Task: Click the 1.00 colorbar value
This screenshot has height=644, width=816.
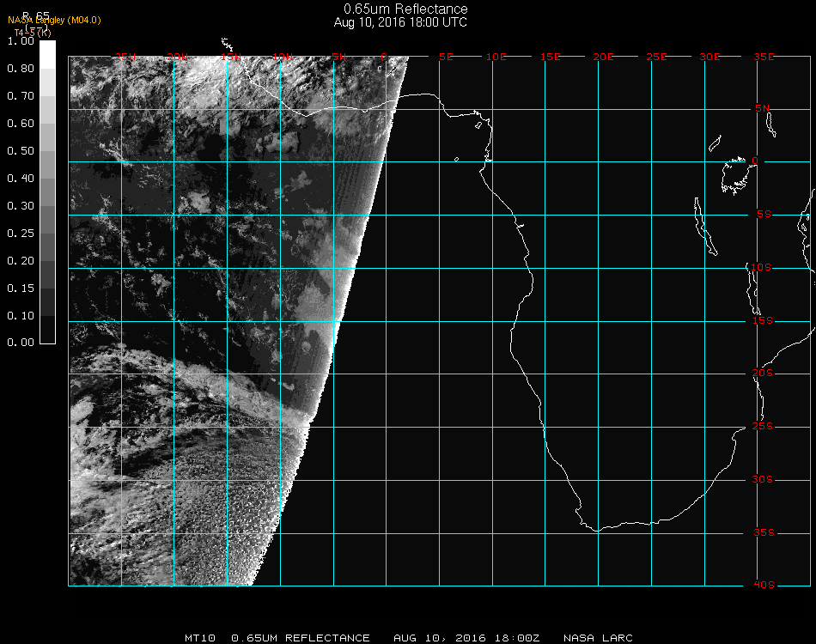Action: click(x=21, y=41)
